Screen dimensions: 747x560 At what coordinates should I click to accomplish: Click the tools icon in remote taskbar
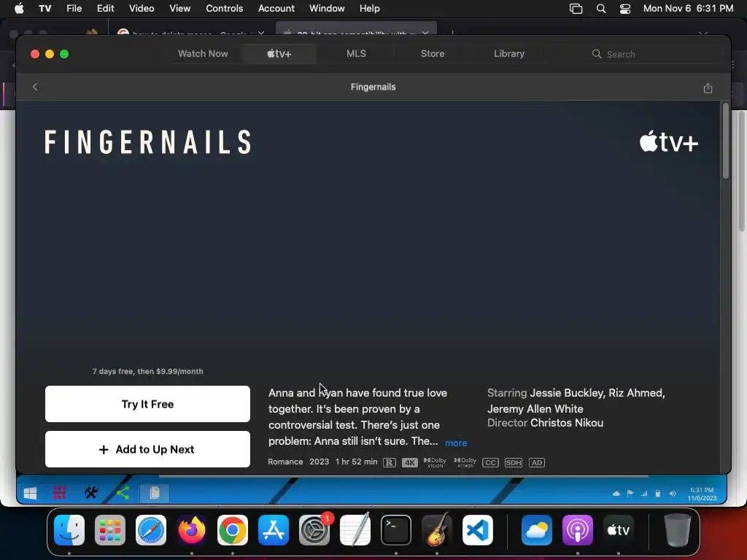[x=91, y=493]
